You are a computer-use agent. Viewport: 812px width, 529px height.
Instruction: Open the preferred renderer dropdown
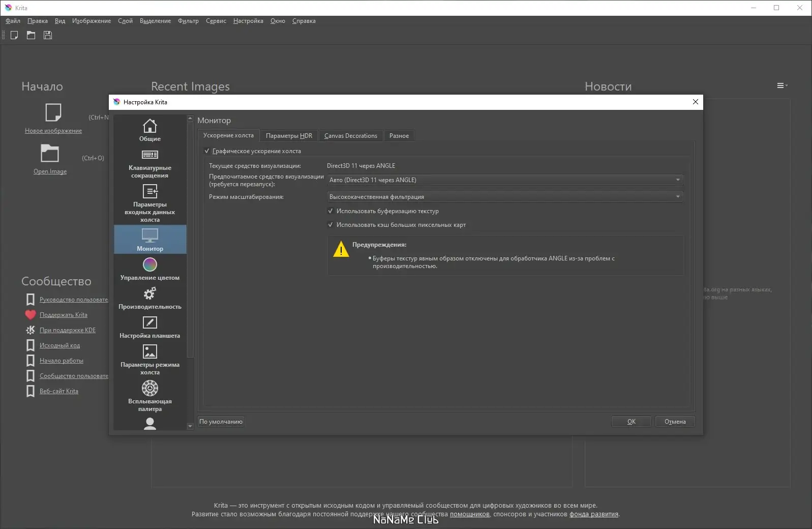505,180
